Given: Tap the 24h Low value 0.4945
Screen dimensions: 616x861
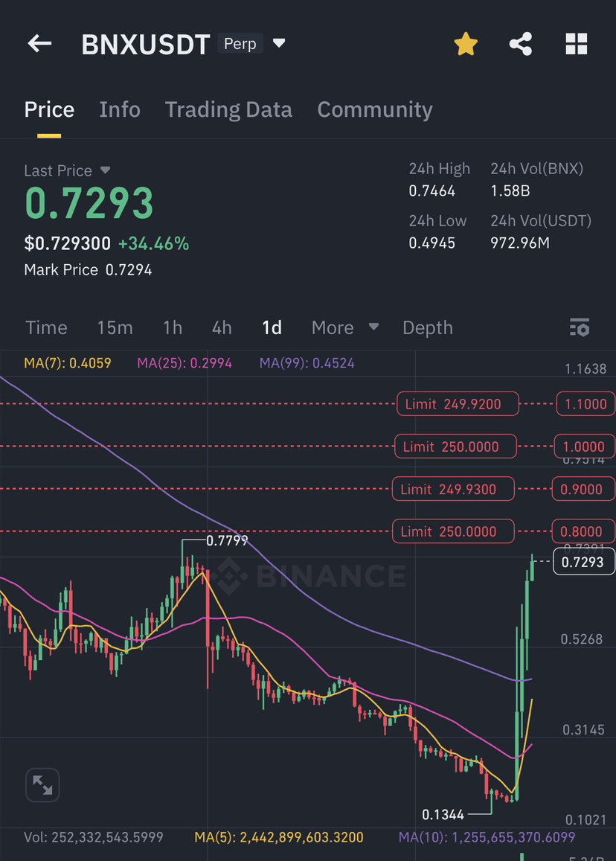Looking at the screenshot, I should [432, 243].
